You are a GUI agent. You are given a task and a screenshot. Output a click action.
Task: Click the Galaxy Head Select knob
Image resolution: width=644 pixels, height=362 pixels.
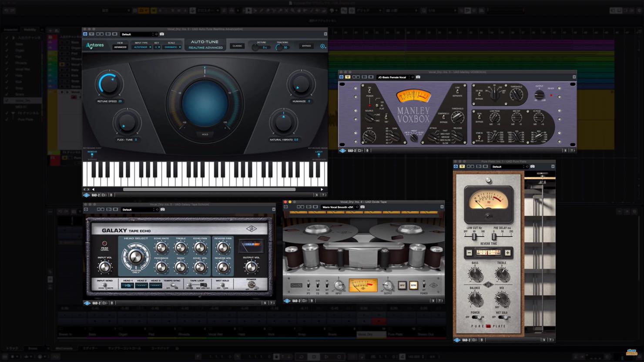point(135,257)
